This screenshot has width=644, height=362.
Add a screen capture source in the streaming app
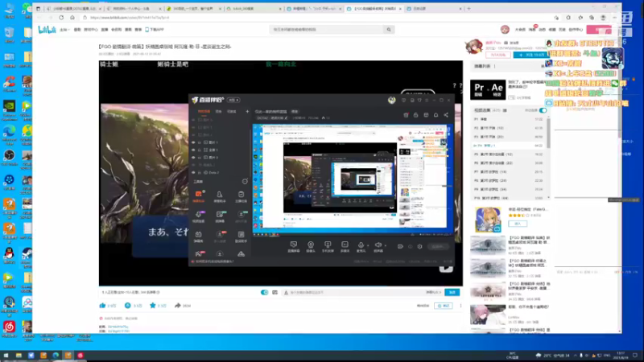(293, 246)
